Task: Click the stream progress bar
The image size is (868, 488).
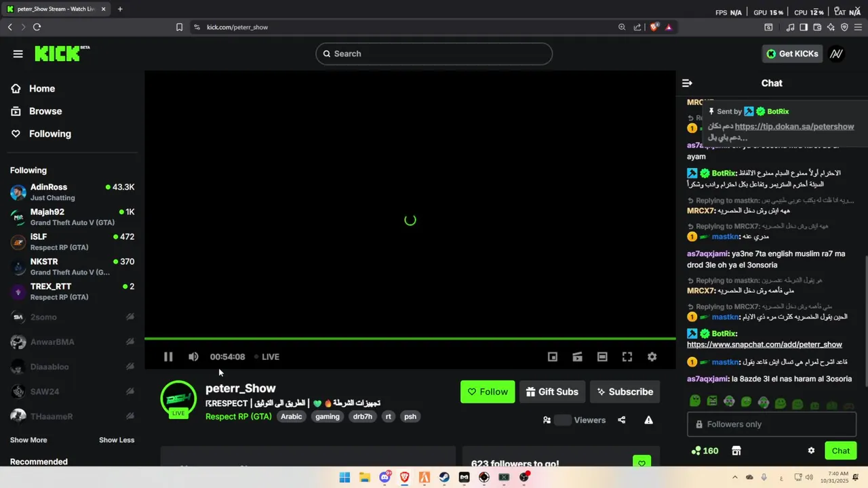Action: pos(410,338)
